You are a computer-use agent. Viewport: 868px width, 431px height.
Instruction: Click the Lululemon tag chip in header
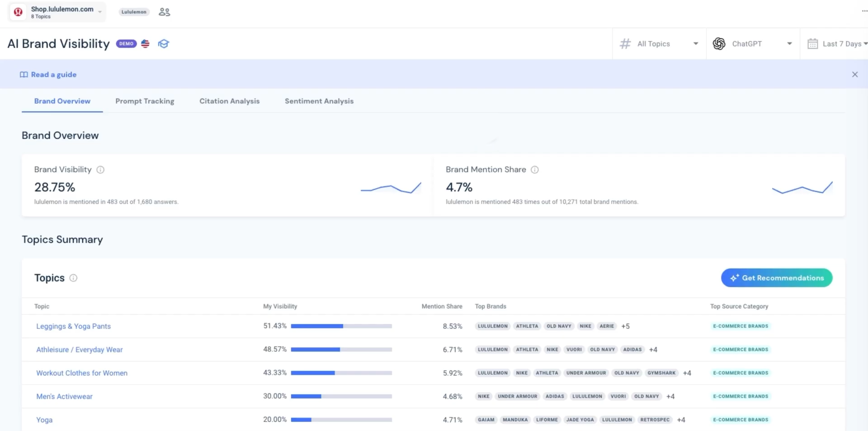(134, 12)
